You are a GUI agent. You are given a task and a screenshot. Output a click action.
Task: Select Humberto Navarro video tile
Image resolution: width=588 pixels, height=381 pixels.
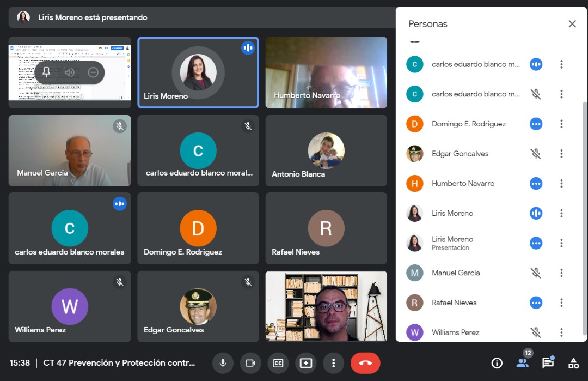coord(326,72)
